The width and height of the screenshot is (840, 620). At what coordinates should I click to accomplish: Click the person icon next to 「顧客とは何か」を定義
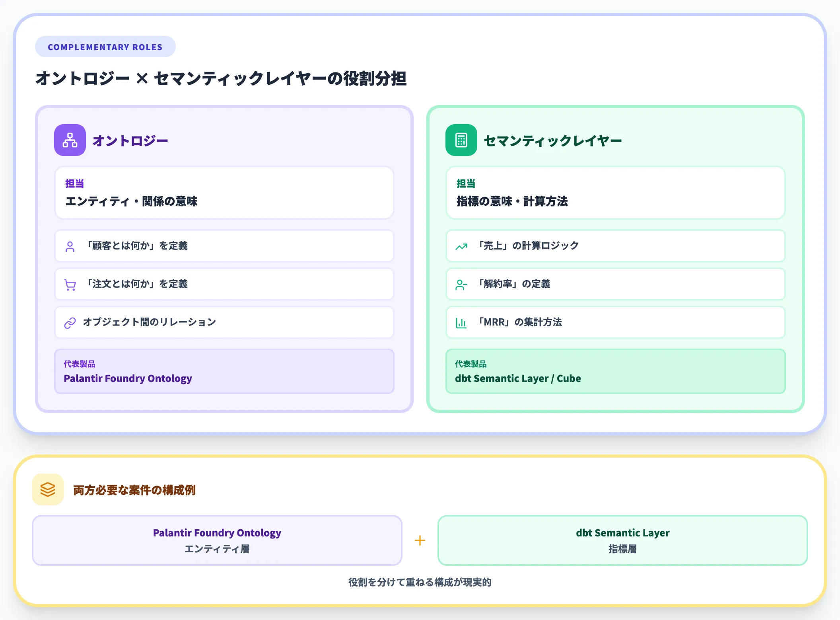coord(70,246)
